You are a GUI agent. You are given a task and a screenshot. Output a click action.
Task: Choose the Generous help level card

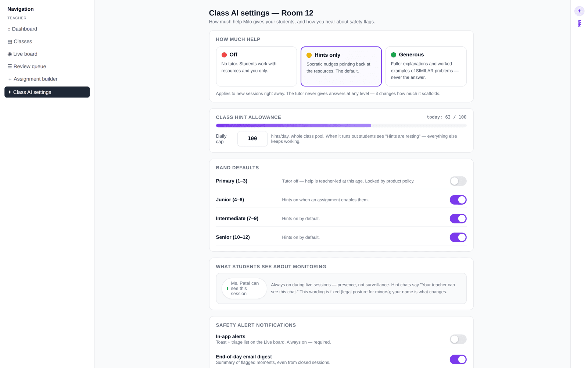point(426,66)
